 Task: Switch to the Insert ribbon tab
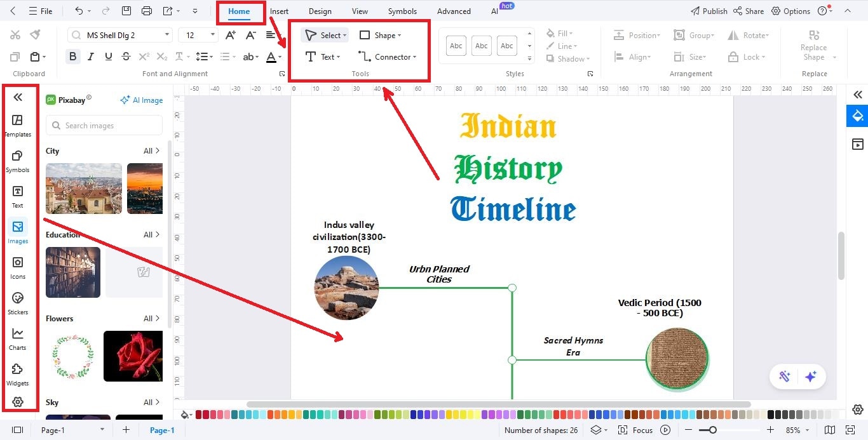[280, 11]
